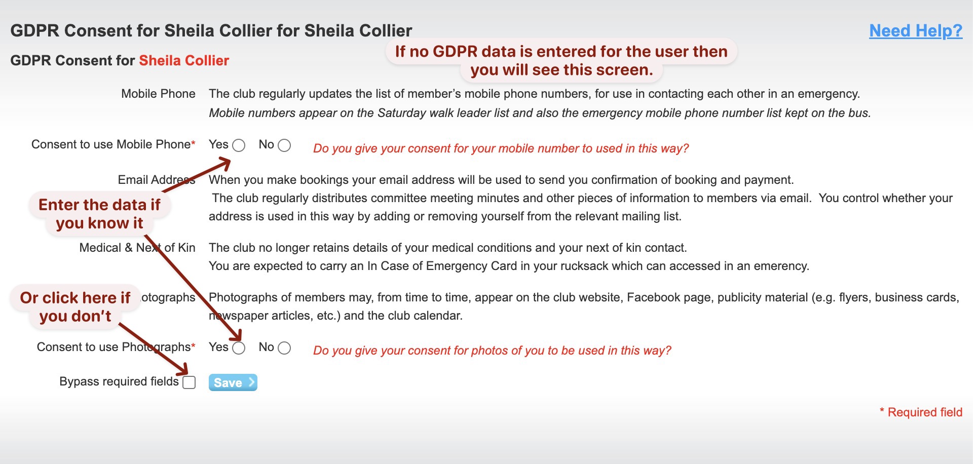Select No for Consent to use Photographs
980x464 pixels.
point(284,347)
